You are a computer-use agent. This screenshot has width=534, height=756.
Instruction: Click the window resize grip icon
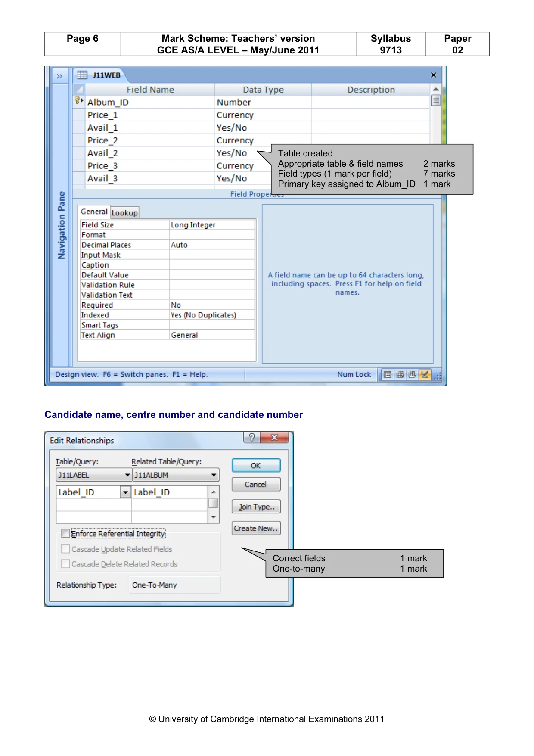point(438,376)
